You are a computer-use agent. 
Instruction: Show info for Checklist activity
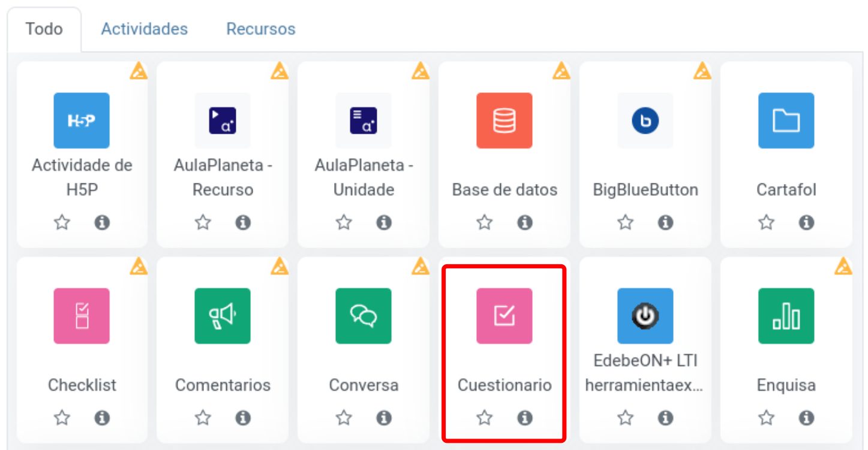pos(102,418)
